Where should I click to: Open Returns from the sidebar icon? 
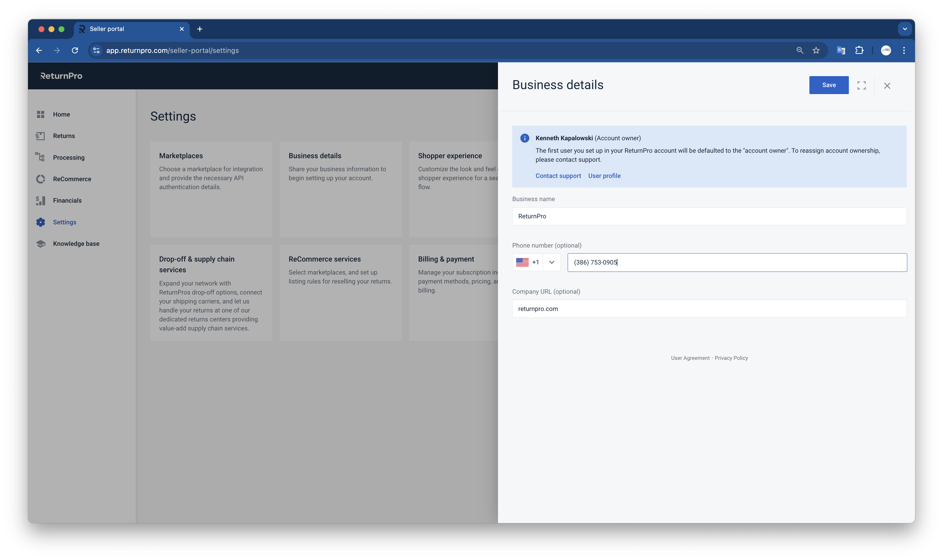pos(40,136)
